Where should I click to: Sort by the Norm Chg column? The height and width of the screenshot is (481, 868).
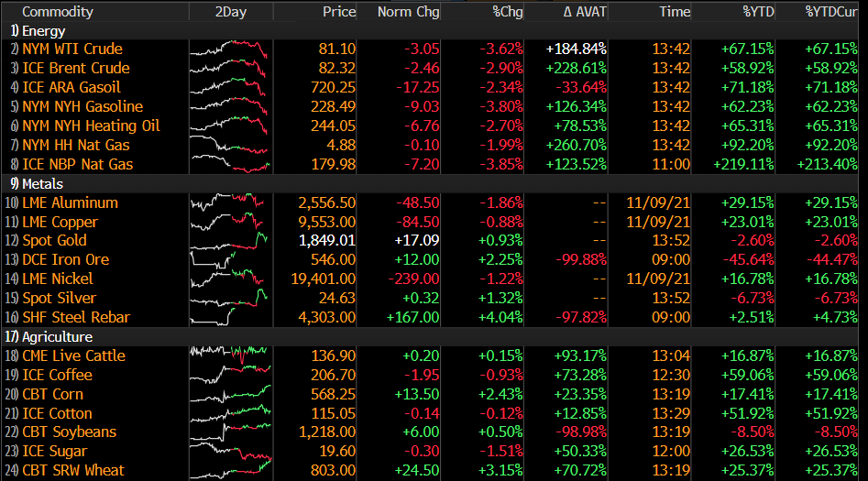(x=409, y=12)
